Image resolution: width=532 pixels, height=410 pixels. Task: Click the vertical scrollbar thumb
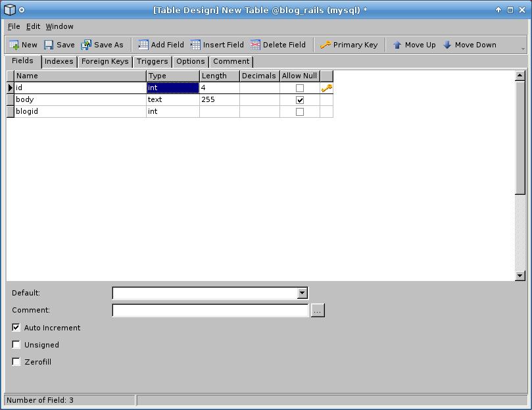[520, 138]
